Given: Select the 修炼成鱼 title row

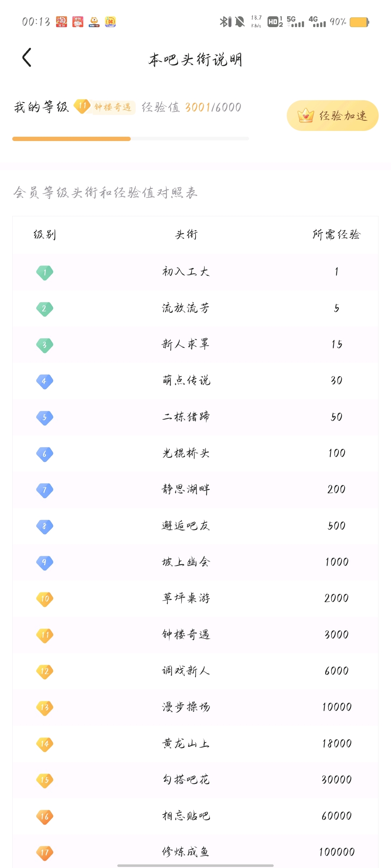Looking at the screenshot, I should 195,852.
